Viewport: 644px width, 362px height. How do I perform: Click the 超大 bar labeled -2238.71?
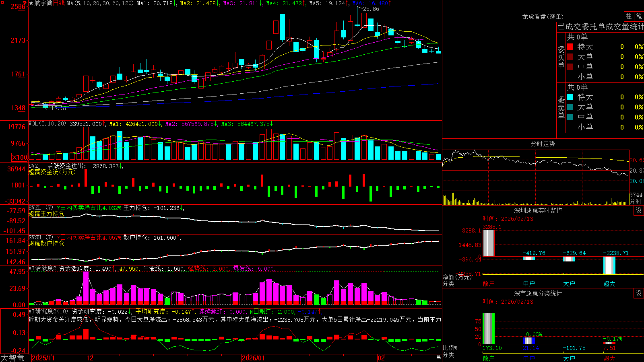coord(609,265)
